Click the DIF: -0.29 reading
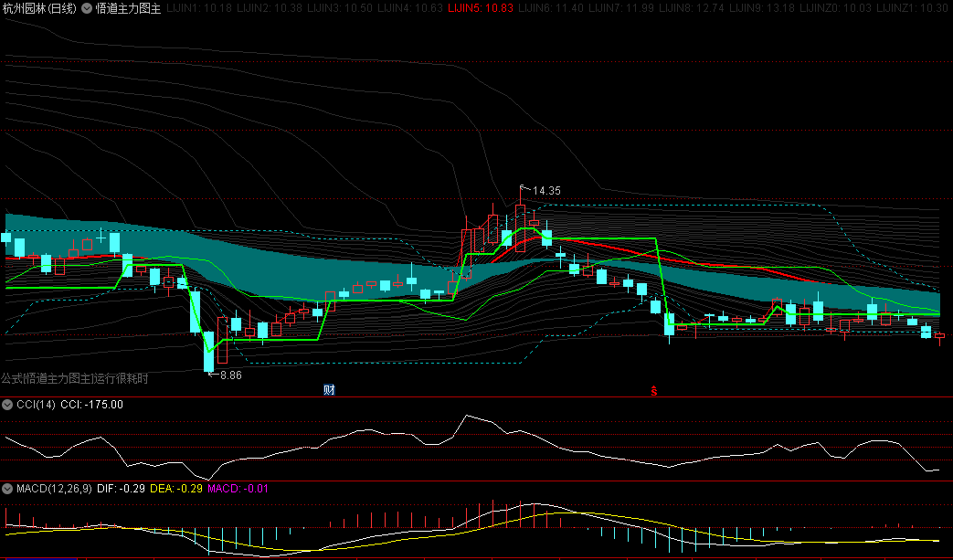This screenshot has height=560, width=953. 121,489
